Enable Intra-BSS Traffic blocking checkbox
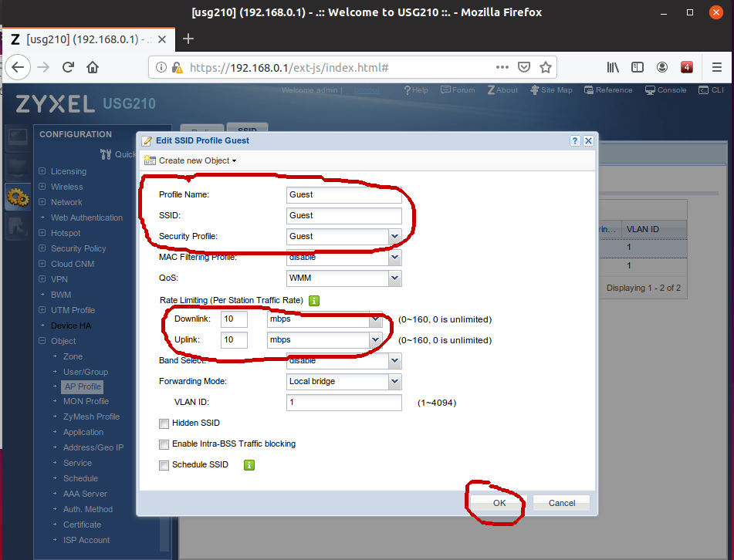Image resolution: width=734 pixels, height=560 pixels. pyautogui.click(x=164, y=444)
